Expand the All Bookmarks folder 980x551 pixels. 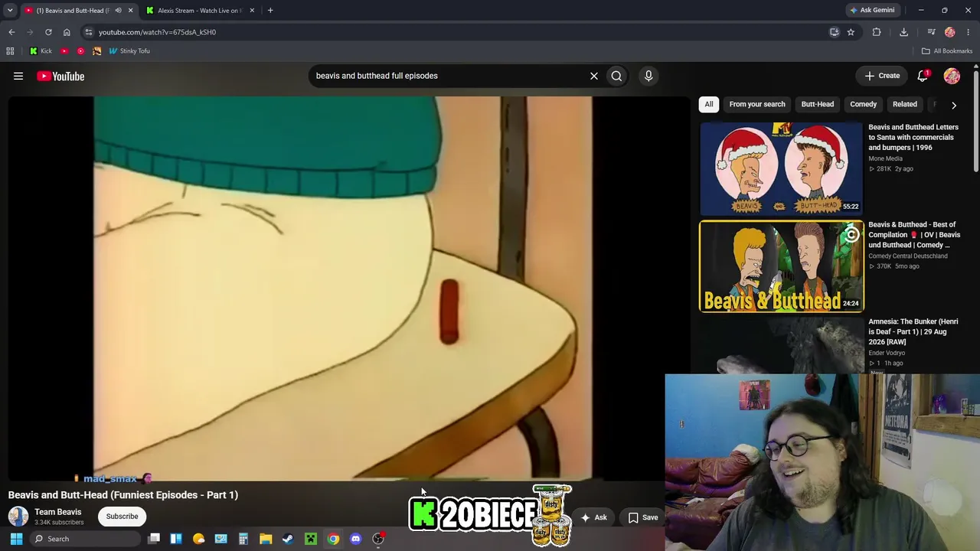click(x=947, y=51)
